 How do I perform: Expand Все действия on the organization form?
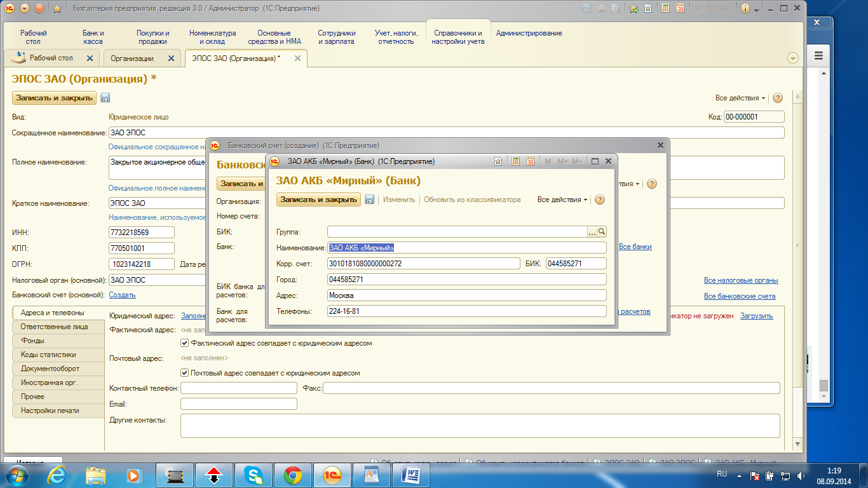(x=740, y=98)
